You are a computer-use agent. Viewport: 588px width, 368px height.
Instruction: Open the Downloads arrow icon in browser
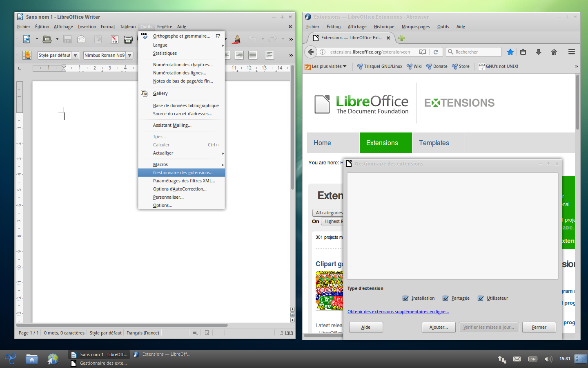(539, 52)
